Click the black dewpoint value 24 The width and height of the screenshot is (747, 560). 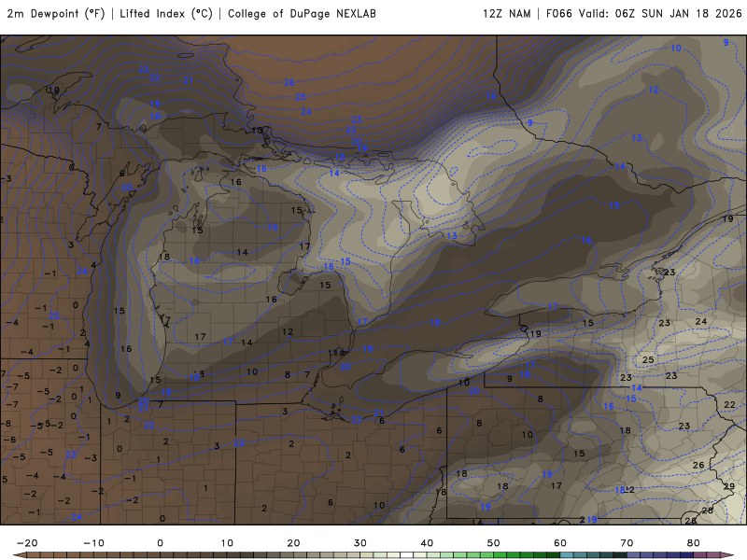701,321
